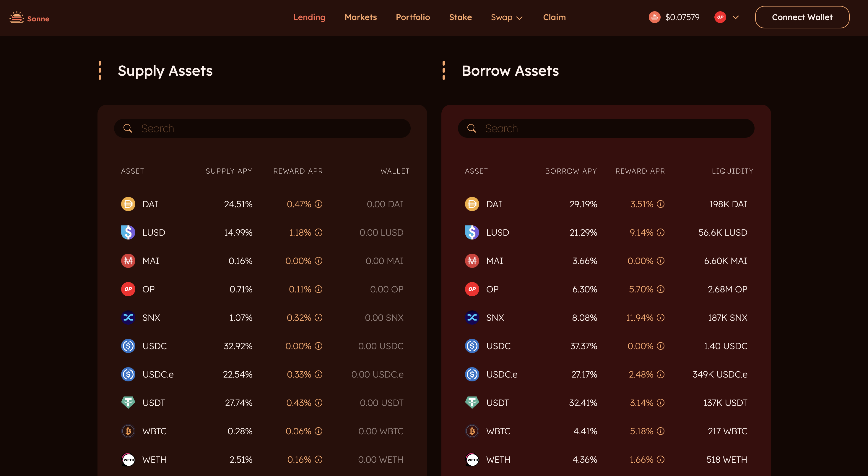Click the WETH icon in Borrow Assets
The image size is (868, 476).
pos(472,459)
